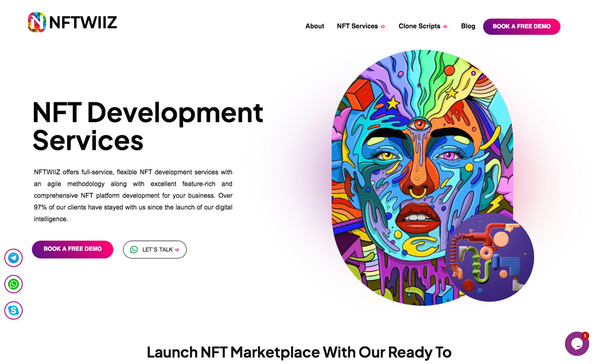Click the NFTWIIZ description paragraph

(x=133, y=196)
